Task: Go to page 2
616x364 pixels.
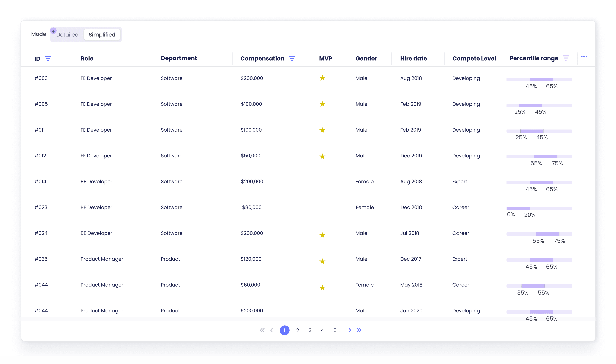Action: point(298,330)
